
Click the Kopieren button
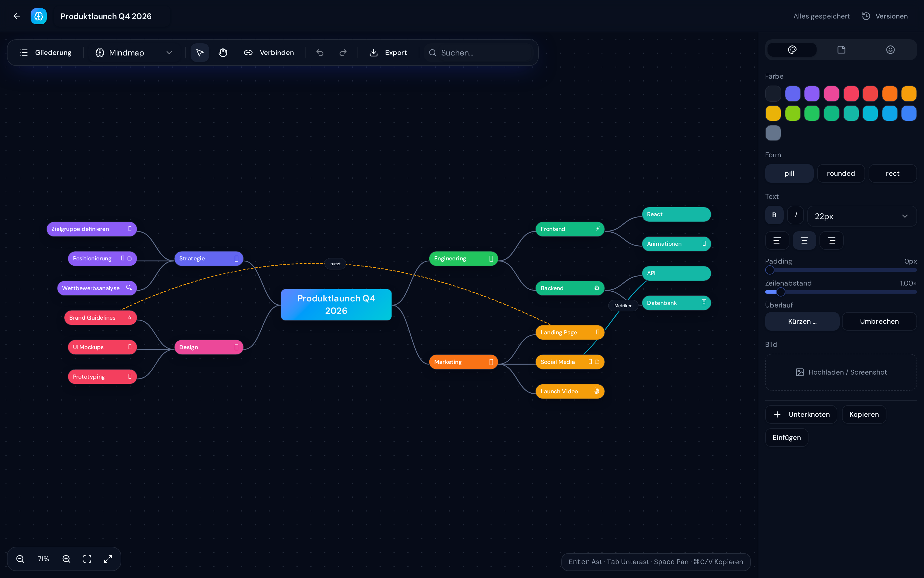click(864, 414)
